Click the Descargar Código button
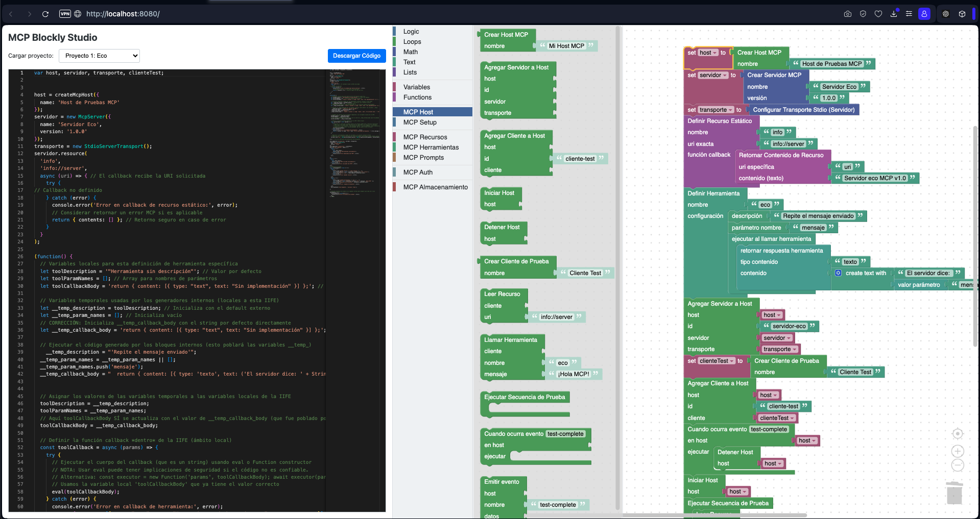Image resolution: width=980 pixels, height=519 pixels. click(x=356, y=56)
